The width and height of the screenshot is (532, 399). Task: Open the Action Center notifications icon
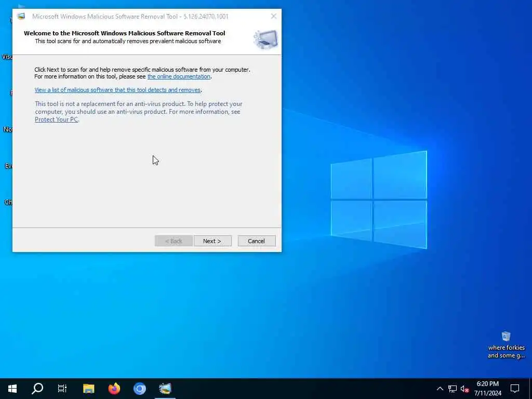[515, 389]
